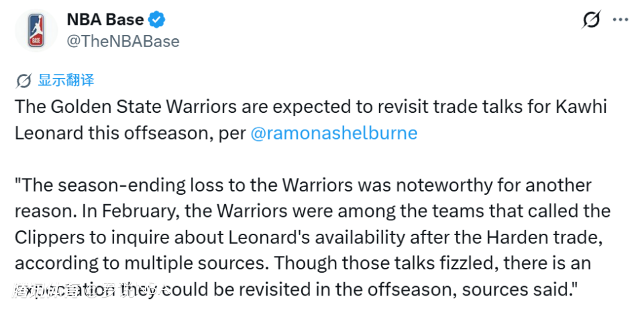Open the @TheNBABase handle

tap(123, 41)
